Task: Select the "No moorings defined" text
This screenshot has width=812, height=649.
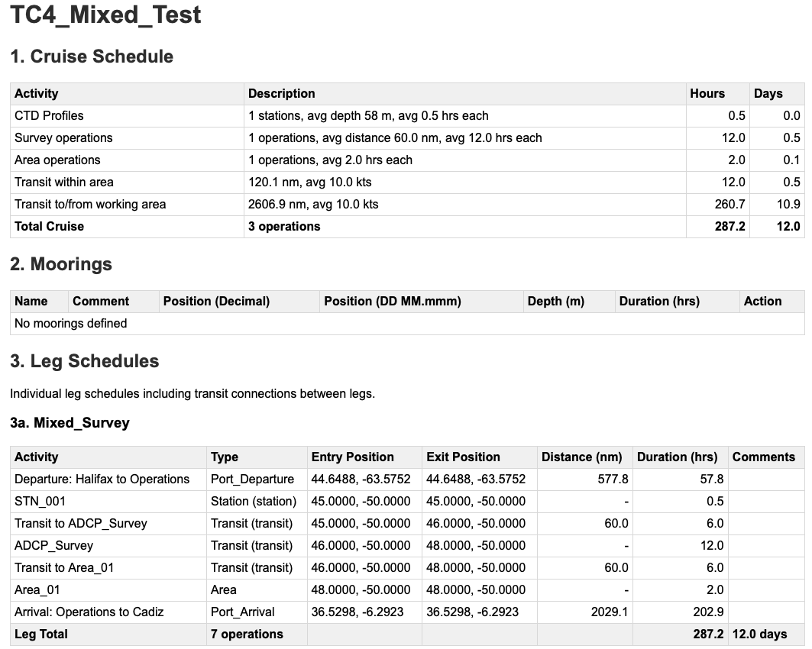Action: click(x=70, y=323)
